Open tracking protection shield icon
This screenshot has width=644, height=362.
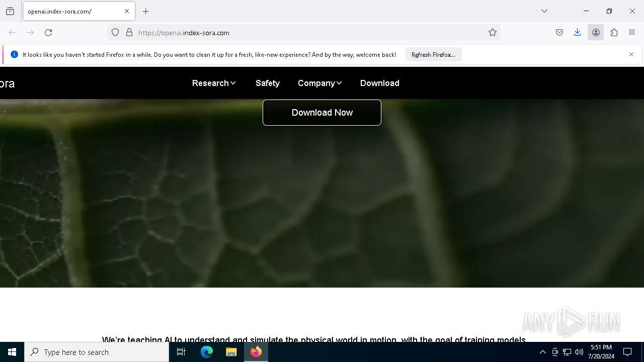[115, 33]
